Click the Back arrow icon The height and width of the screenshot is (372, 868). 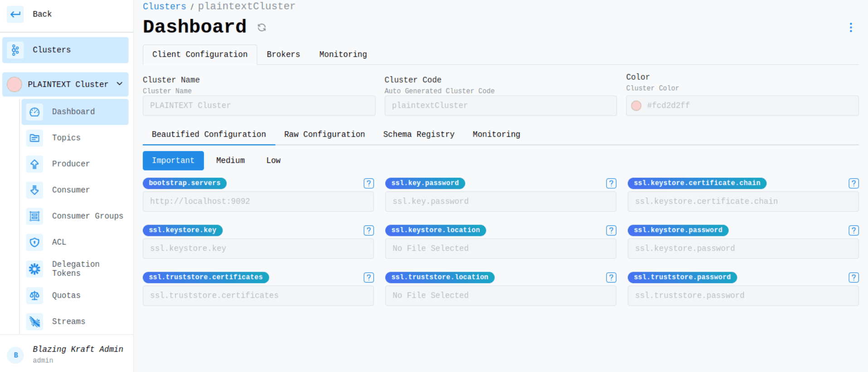coord(15,14)
